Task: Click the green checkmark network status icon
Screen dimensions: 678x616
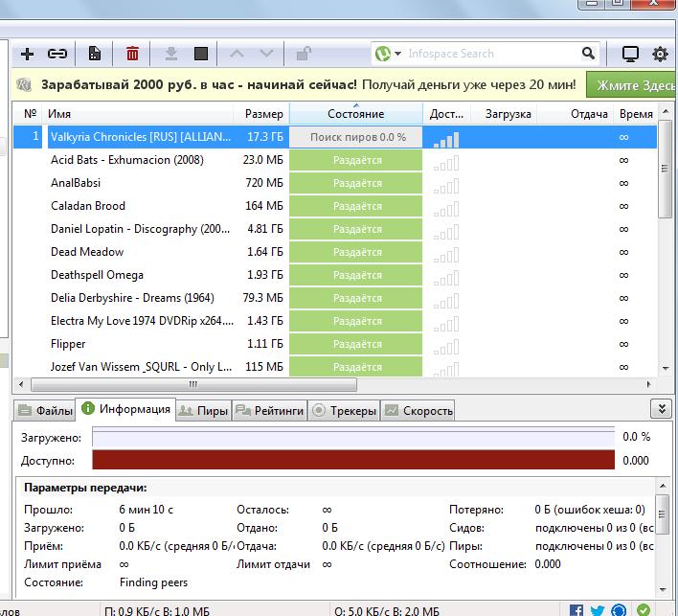Action: click(x=643, y=610)
